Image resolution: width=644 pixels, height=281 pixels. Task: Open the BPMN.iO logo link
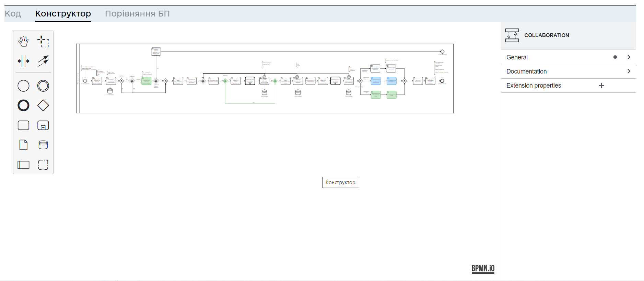[483, 269]
